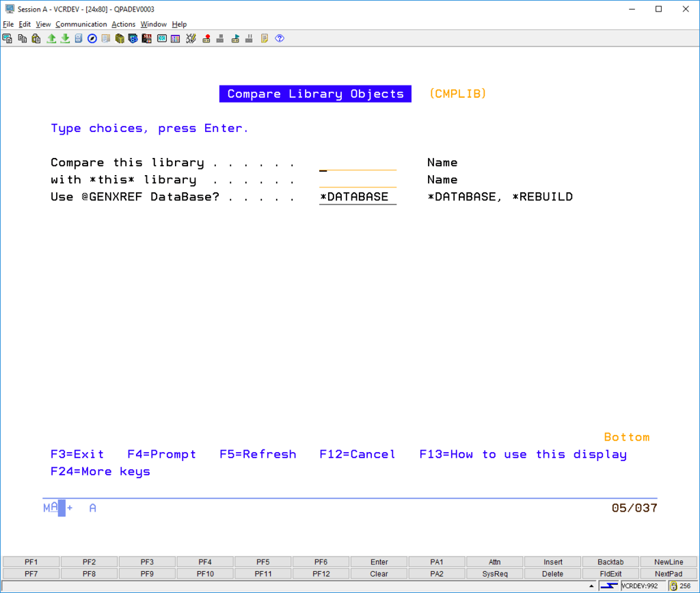Open the View menu
The height and width of the screenshot is (593, 700).
coord(43,24)
